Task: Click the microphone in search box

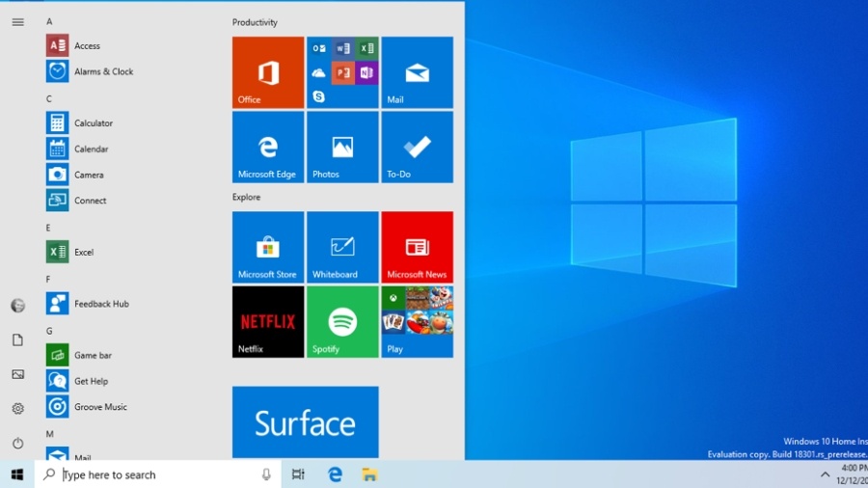Action: 266,474
